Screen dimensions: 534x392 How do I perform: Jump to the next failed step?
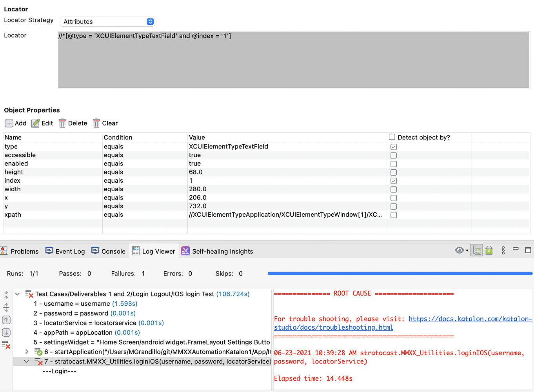[6, 332]
